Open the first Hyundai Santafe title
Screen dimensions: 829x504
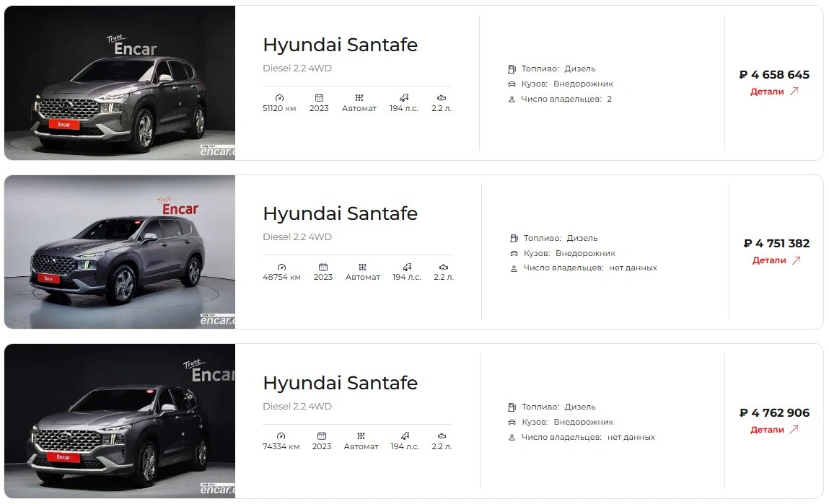pyautogui.click(x=340, y=45)
